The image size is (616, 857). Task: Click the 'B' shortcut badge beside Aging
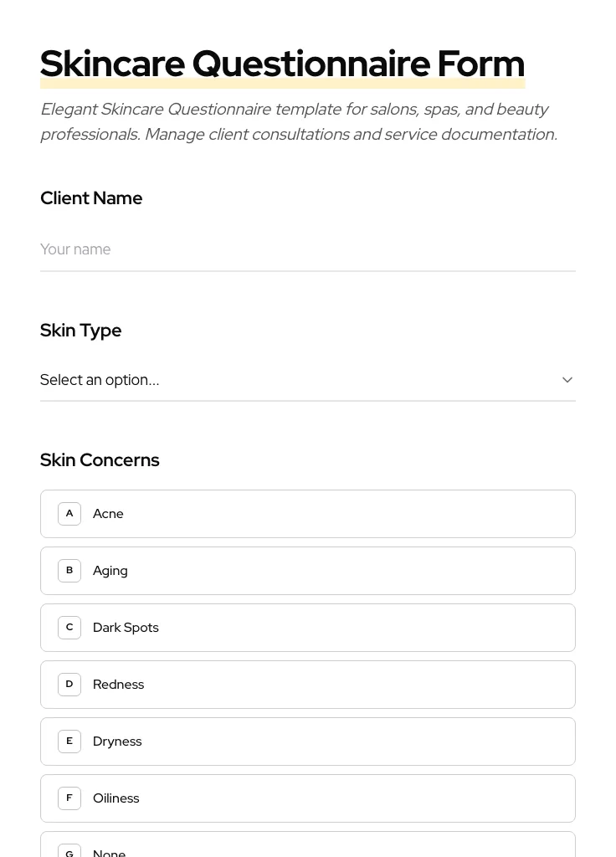pyautogui.click(x=69, y=570)
